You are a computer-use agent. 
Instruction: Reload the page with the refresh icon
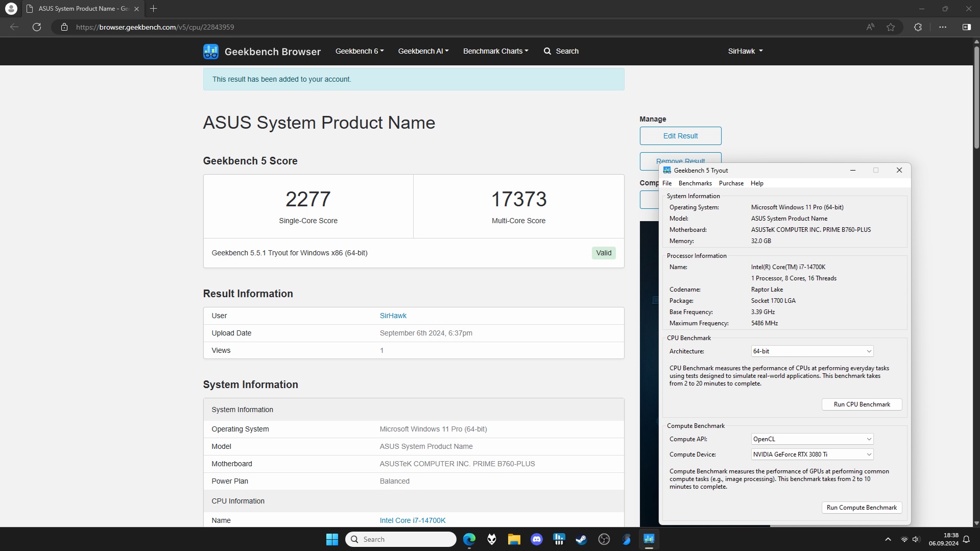(x=37, y=27)
